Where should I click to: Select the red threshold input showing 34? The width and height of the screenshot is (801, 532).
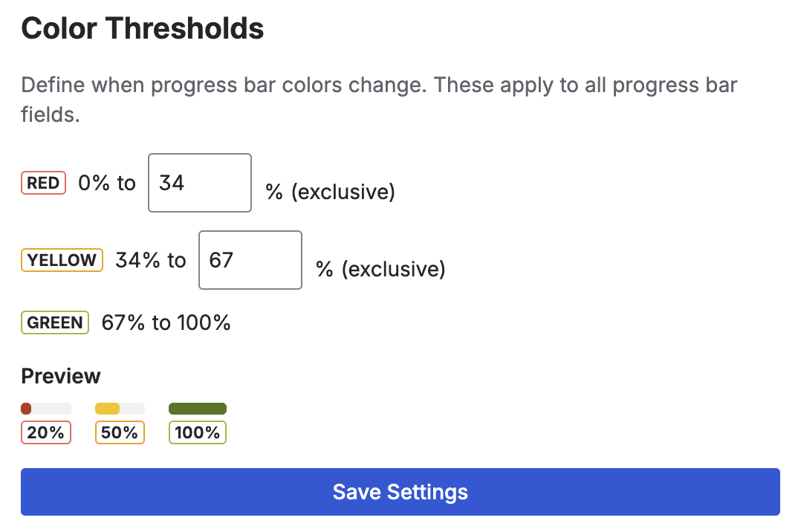[x=199, y=183]
